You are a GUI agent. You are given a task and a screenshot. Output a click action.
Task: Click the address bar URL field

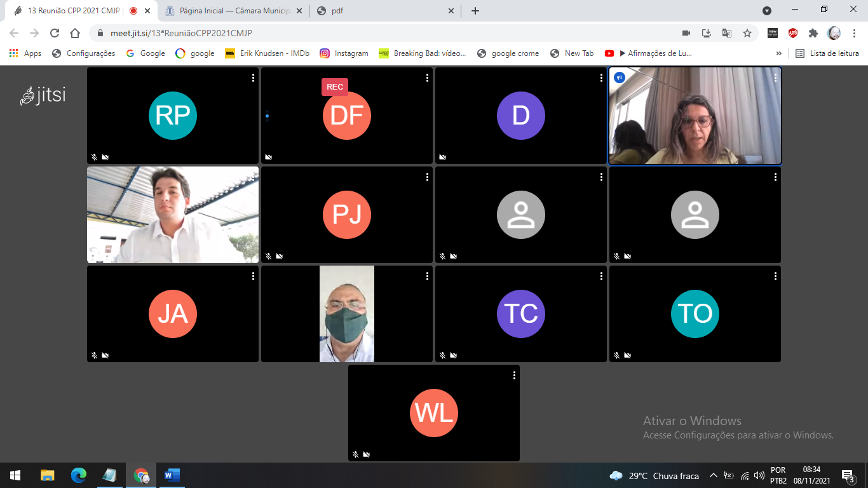coord(381,33)
